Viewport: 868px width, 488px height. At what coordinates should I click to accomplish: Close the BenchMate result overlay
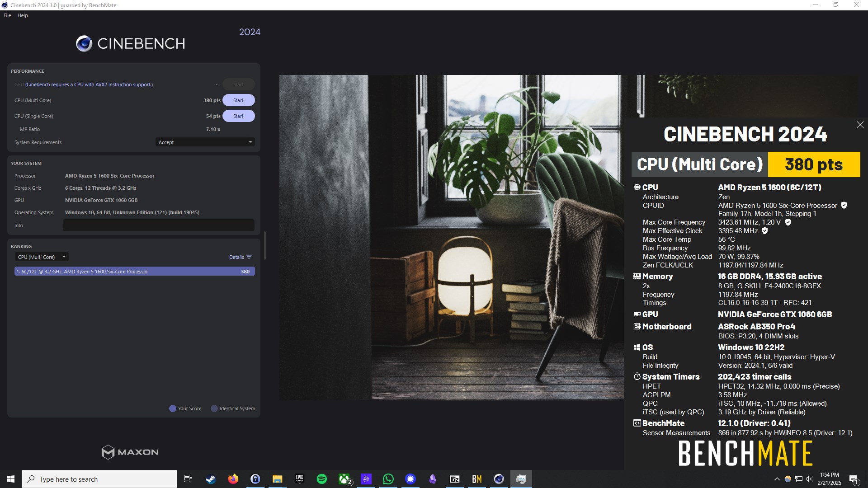tap(860, 125)
